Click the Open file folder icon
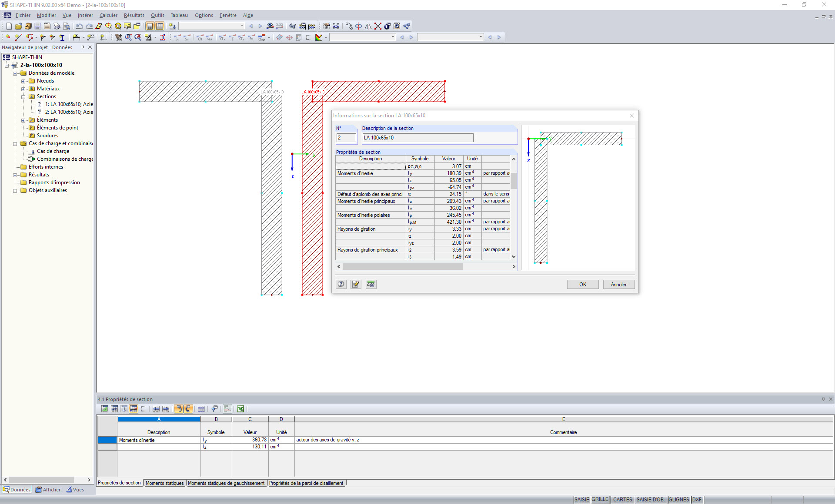This screenshot has width=835, height=504. [18, 26]
